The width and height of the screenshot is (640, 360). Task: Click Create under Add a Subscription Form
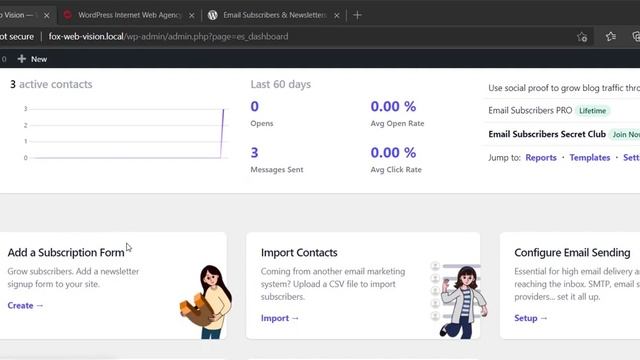(x=25, y=306)
